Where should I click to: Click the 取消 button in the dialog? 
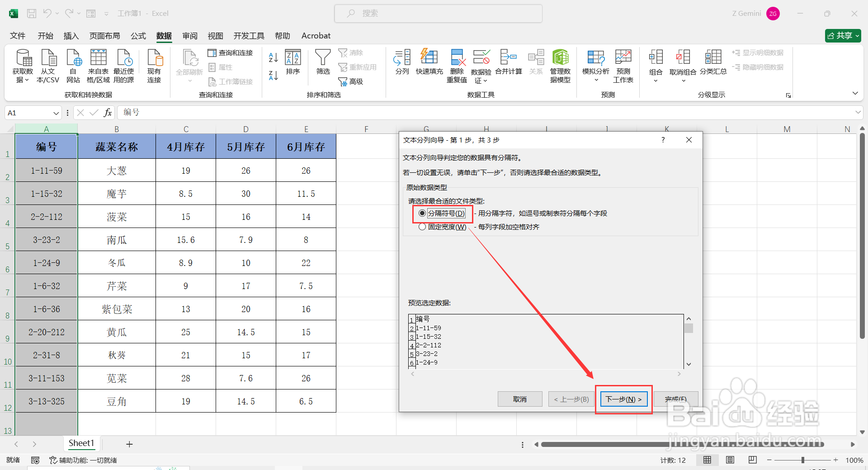click(x=519, y=399)
